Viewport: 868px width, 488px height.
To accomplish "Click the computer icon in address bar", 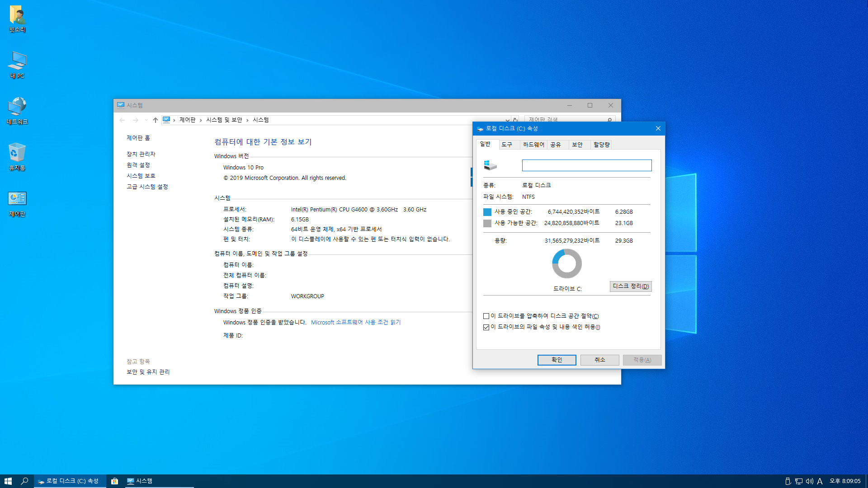I will tap(166, 120).
